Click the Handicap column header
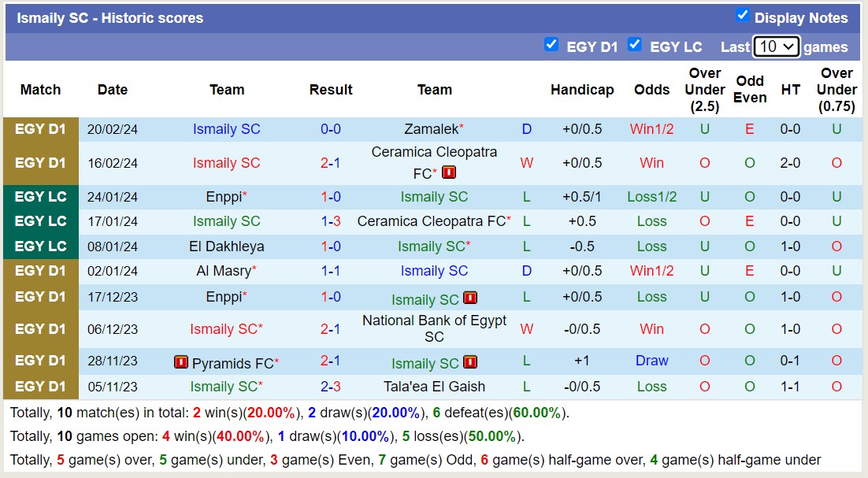Viewport: 868px width, 478px height. (582, 90)
